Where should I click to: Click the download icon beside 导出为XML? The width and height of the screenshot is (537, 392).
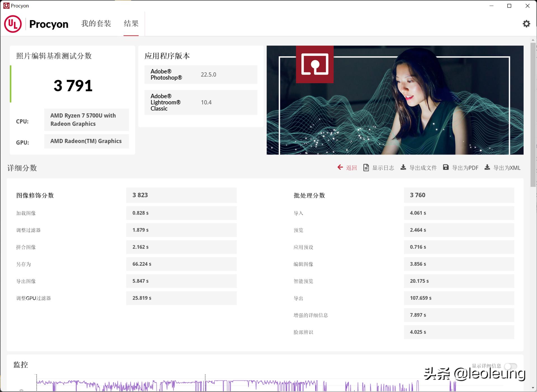487,167
